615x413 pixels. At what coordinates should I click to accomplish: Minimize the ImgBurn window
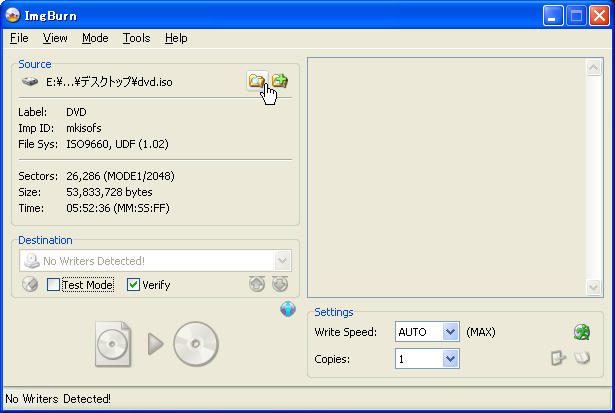pos(553,16)
